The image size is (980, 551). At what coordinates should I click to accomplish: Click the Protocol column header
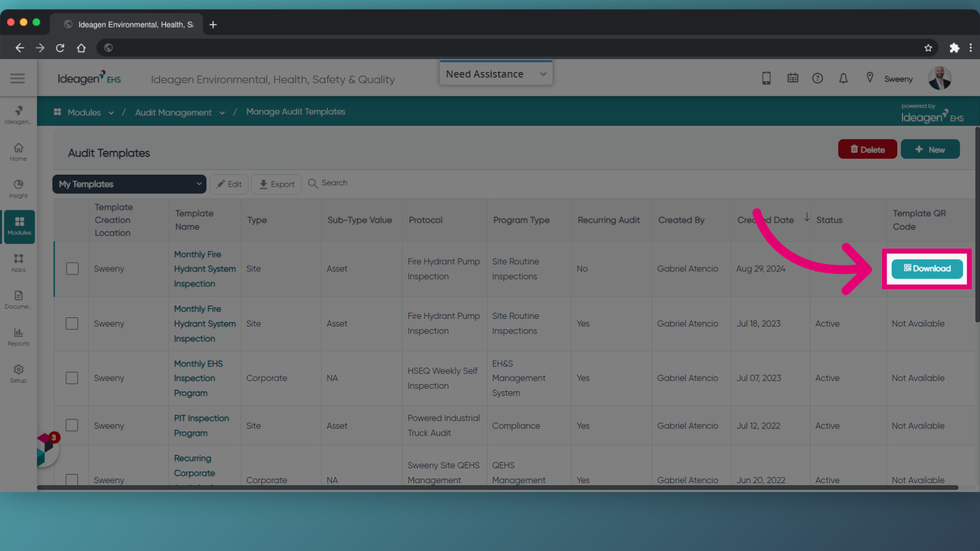coord(425,220)
